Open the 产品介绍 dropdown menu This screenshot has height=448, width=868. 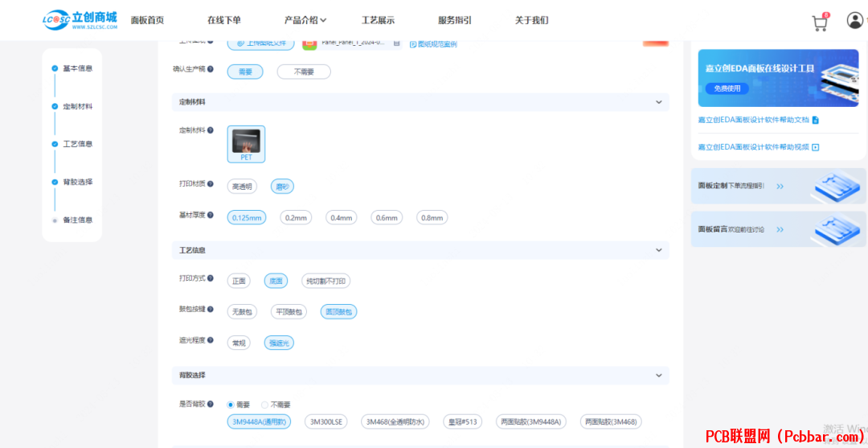pyautogui.click(x=305, y=20)
